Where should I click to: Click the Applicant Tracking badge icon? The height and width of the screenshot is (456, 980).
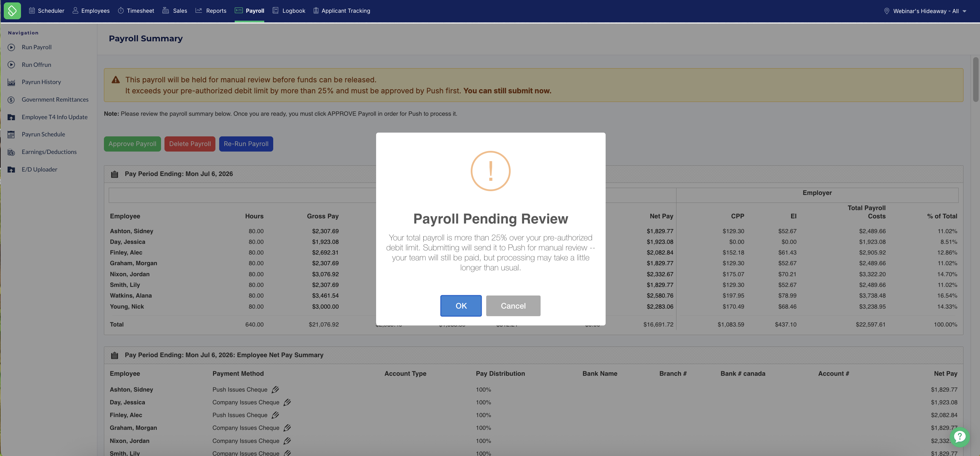(316, 11)
